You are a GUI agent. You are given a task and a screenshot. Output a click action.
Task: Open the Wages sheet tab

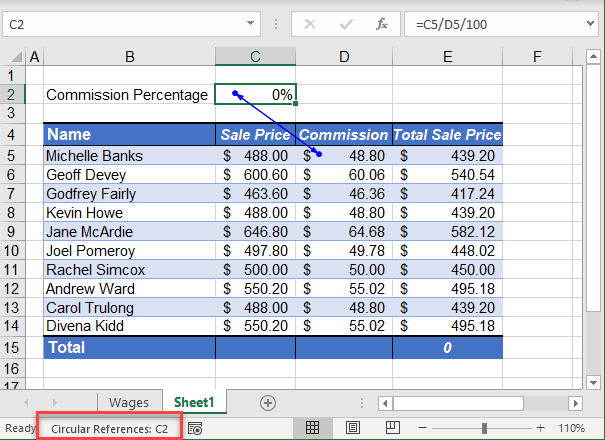coord(129,402)
